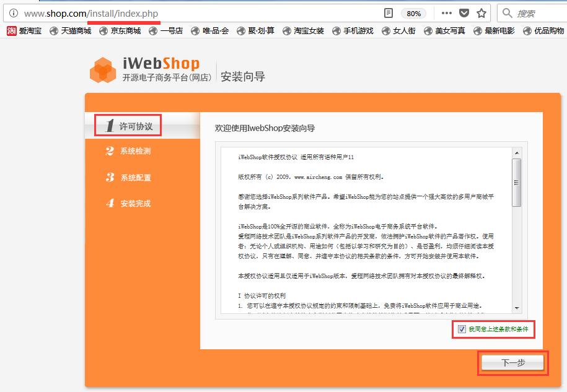The width and height of the screenshot is (567, 392).
Task: Open 京东商城 bookmark
Action: coord(120,31)
